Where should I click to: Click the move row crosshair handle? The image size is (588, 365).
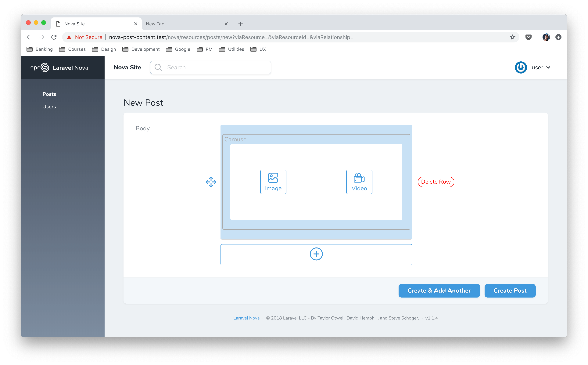(211, 182)
